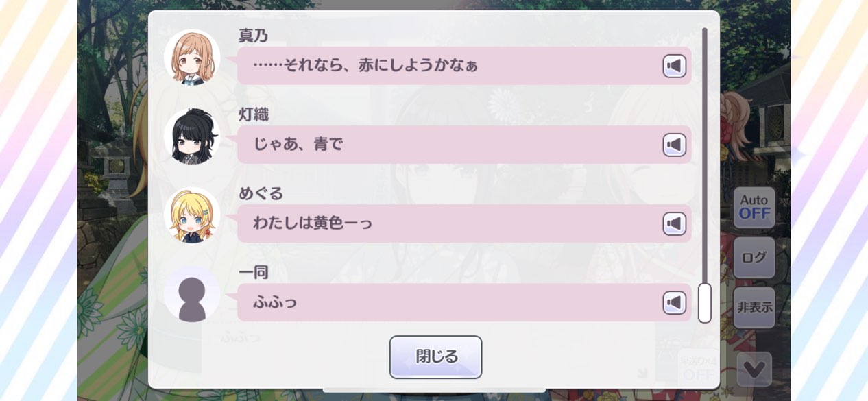
Task: Toggle the 早送り×4 OFF fast-forward switch
Action: click(698, 368)
